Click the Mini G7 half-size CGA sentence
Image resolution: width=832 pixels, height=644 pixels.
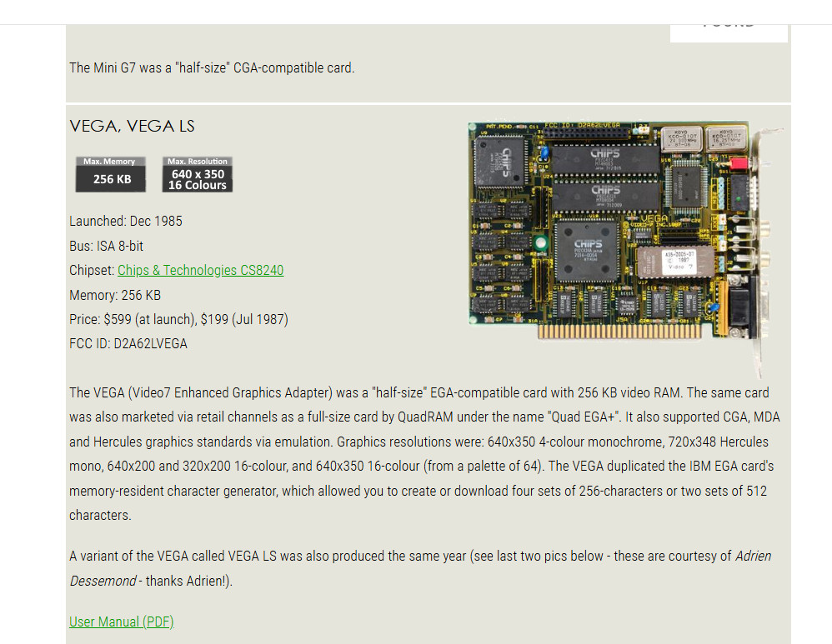tap(212, 68)
